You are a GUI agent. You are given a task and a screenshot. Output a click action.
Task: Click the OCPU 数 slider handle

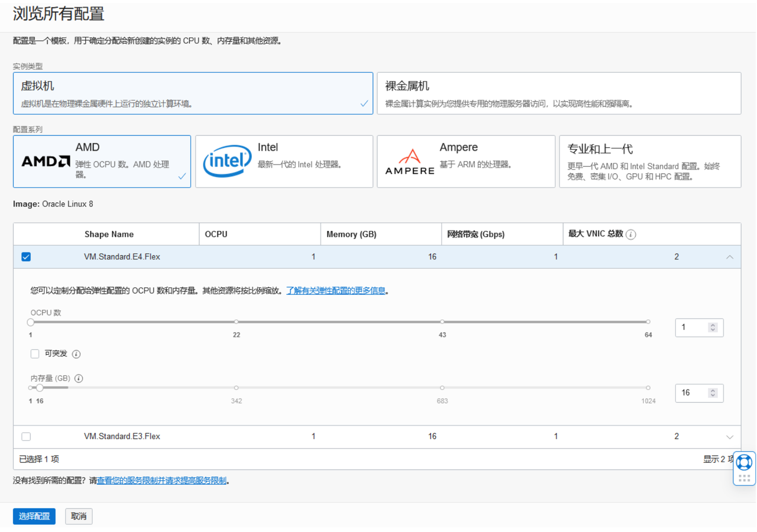pyautogui.click(x=31, y=322)
